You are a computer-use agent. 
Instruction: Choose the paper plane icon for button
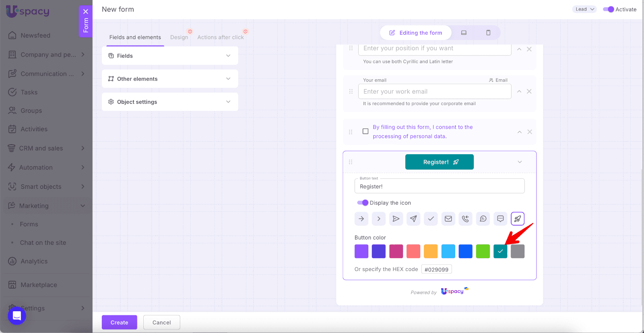[413, 219]
